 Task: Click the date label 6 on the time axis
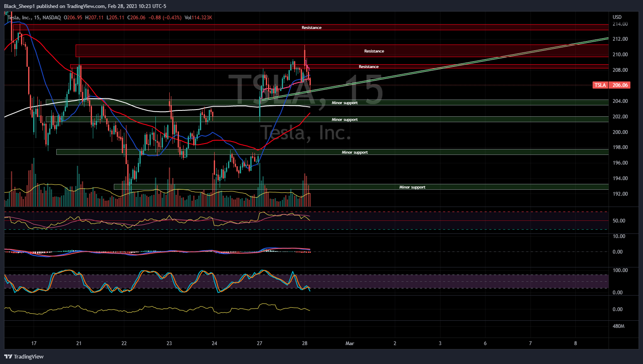point(485,343)
